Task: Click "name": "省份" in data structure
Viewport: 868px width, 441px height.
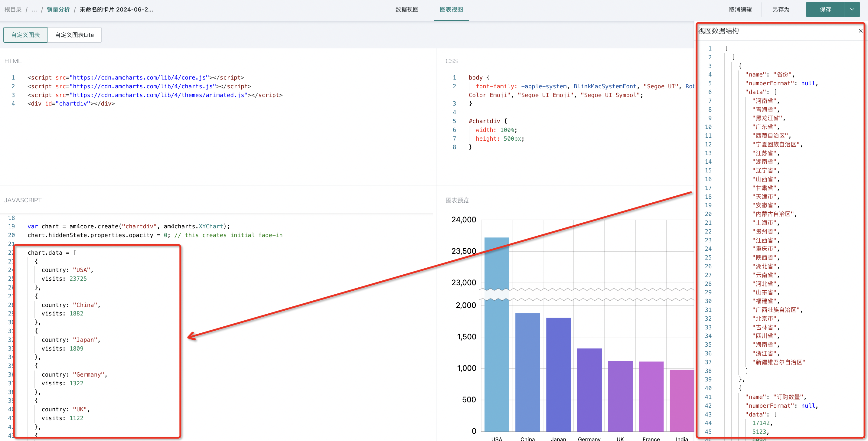Action: 770,74
